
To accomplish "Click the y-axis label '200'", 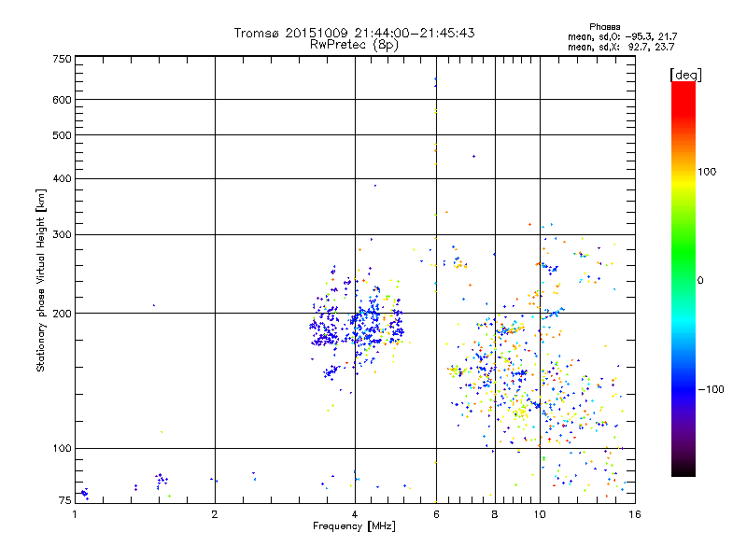I will (x=62, y=314).
